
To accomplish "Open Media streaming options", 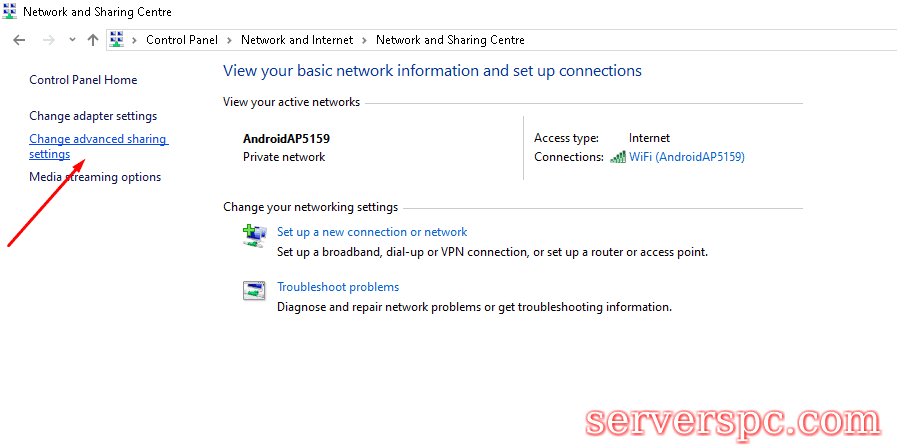I will click(x=95, y=177).
